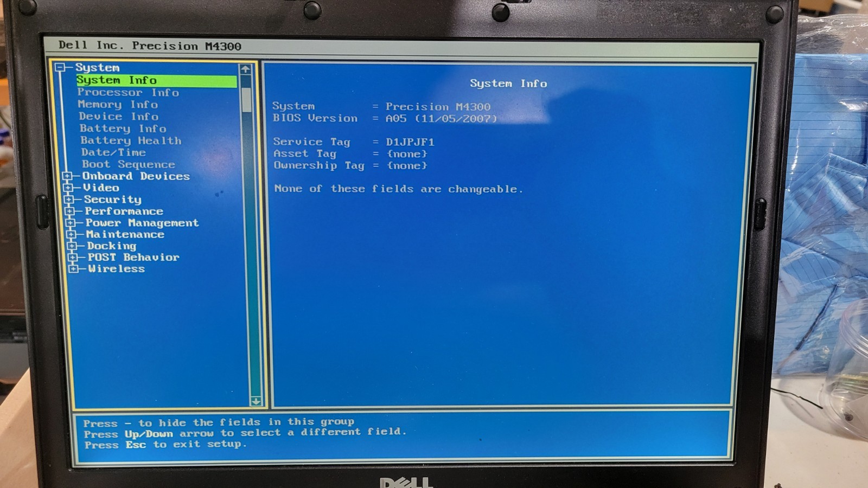Expand the Video group
This screenshot has width=868, height=488.
point(68,188)
